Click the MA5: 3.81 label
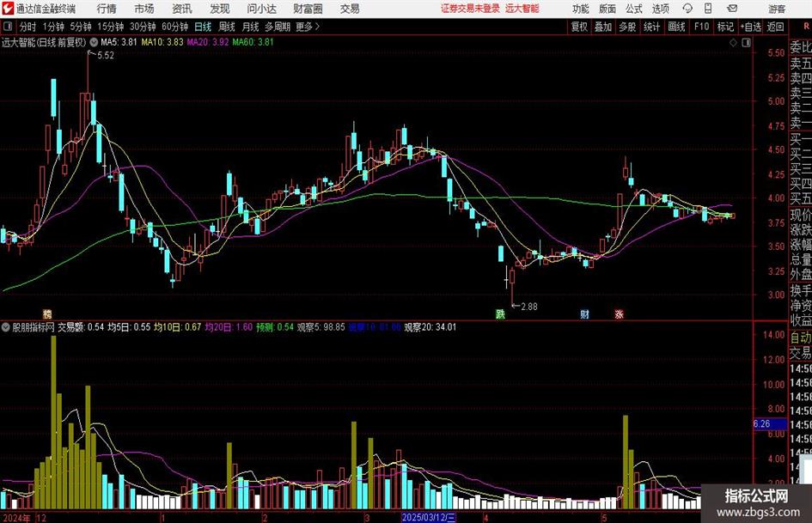The image size is (812, 523). (x=119, y=42)
